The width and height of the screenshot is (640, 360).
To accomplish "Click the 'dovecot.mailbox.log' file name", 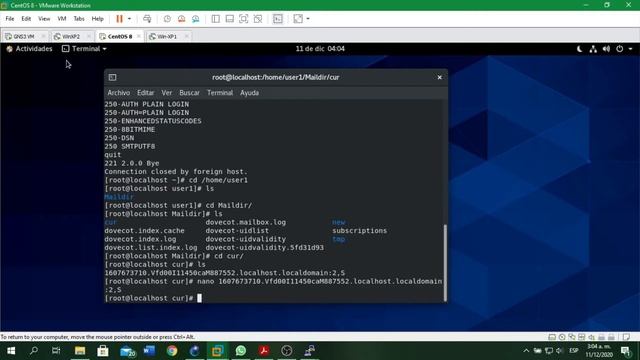I will pyautogui.click(x=245, y=222).
